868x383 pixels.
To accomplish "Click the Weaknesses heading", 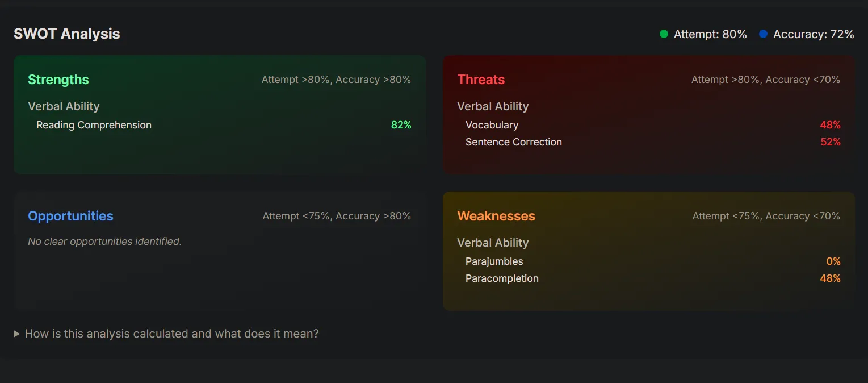I will [496, 216].
